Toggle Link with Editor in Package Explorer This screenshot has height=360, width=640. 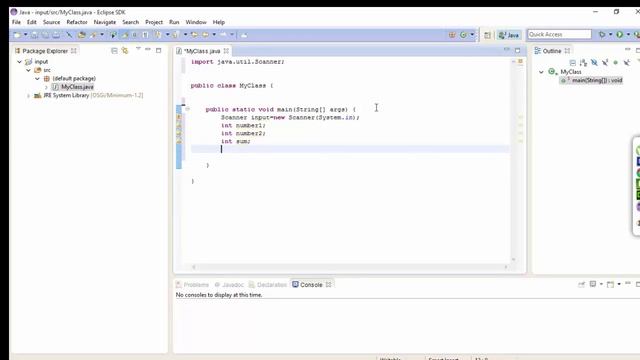tap(125, 51)
